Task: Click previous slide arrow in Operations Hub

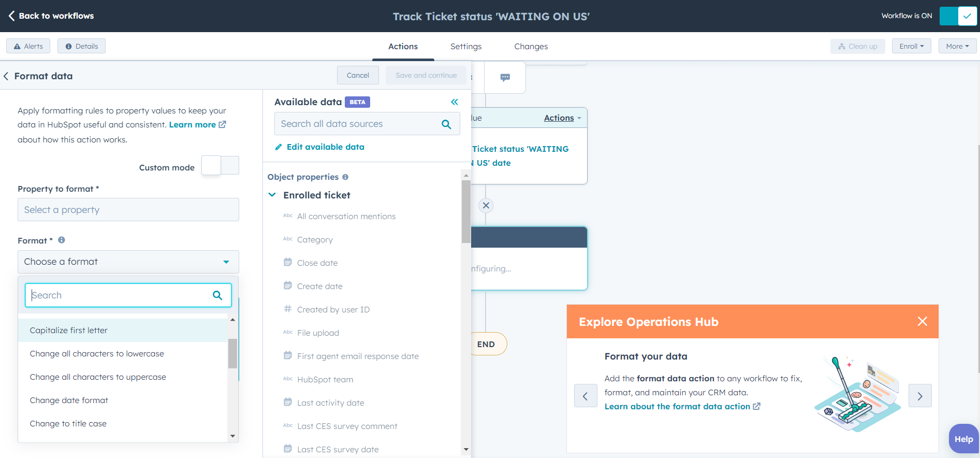Action: click(x=586, y=396)
